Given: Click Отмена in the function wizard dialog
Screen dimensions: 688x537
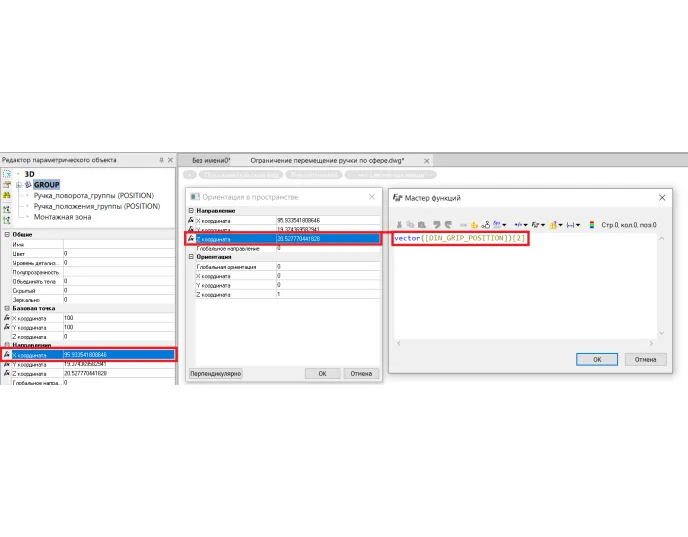Looking at the screenshot, I should 645,359.
